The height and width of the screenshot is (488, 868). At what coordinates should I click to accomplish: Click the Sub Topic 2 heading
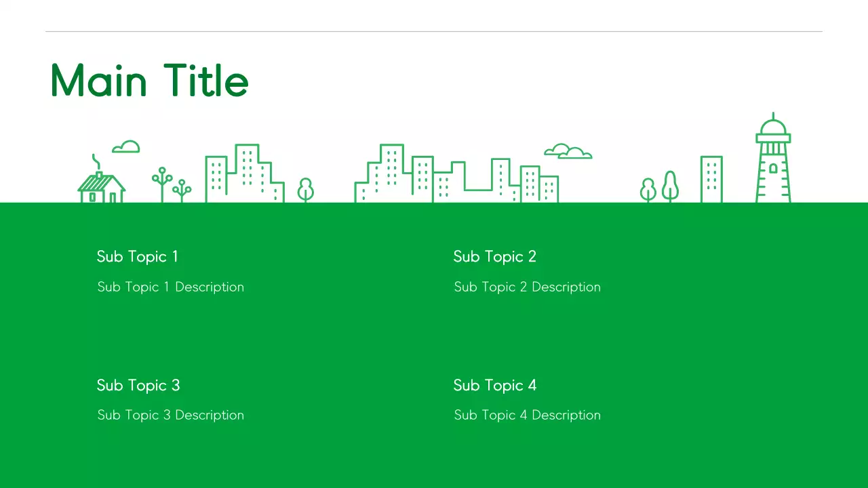[494, 256]
